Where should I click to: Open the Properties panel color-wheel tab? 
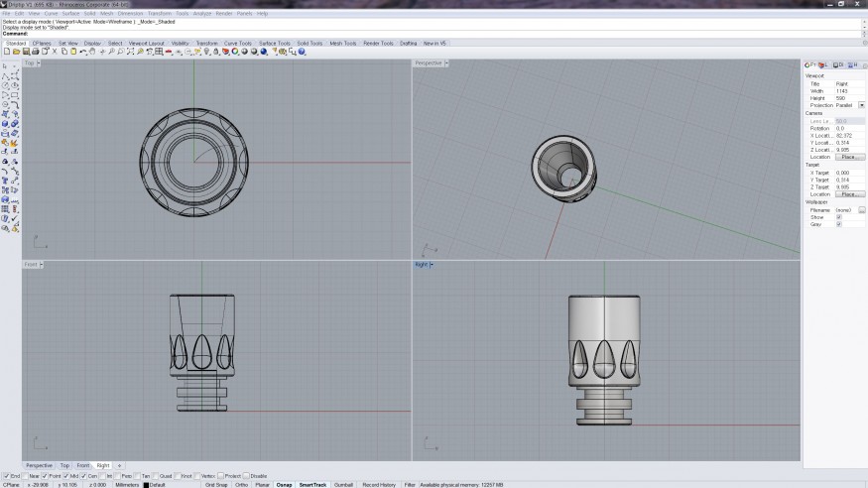pos(809,64)
